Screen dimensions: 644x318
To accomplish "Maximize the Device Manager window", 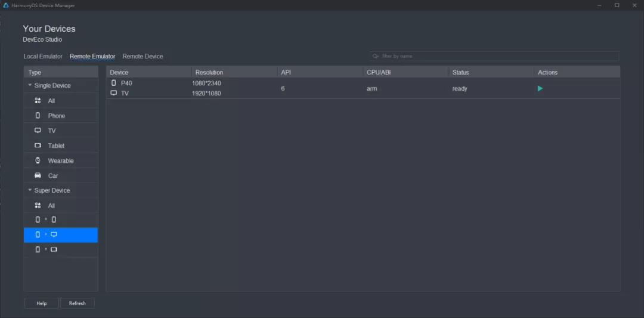I will [617, 5].
